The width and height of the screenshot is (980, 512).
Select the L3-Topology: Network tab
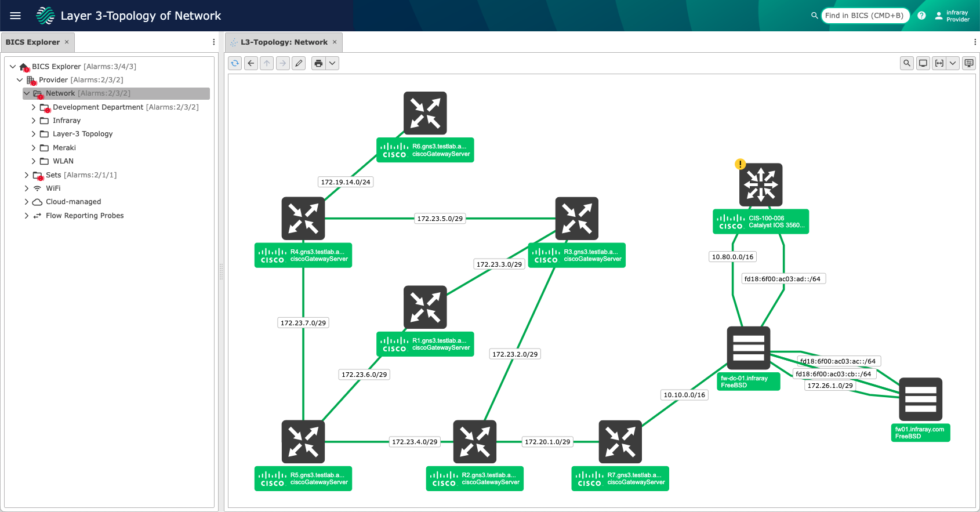284,42
